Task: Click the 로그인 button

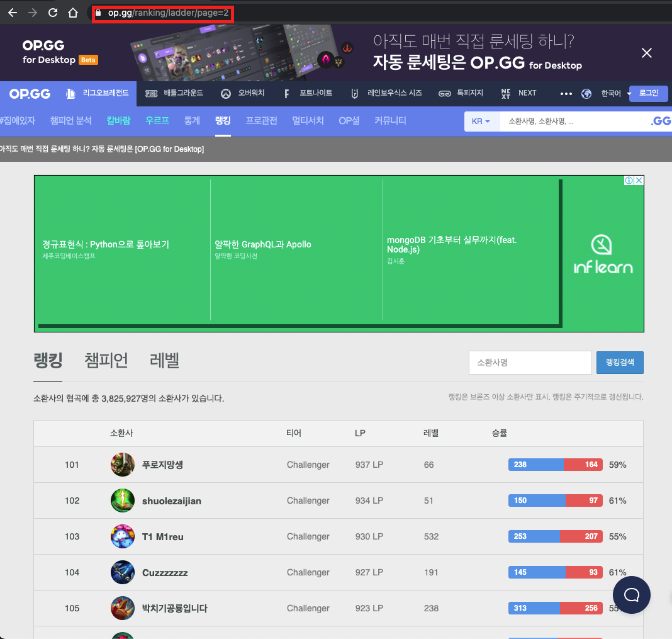Action: click(x=648, y=93)
